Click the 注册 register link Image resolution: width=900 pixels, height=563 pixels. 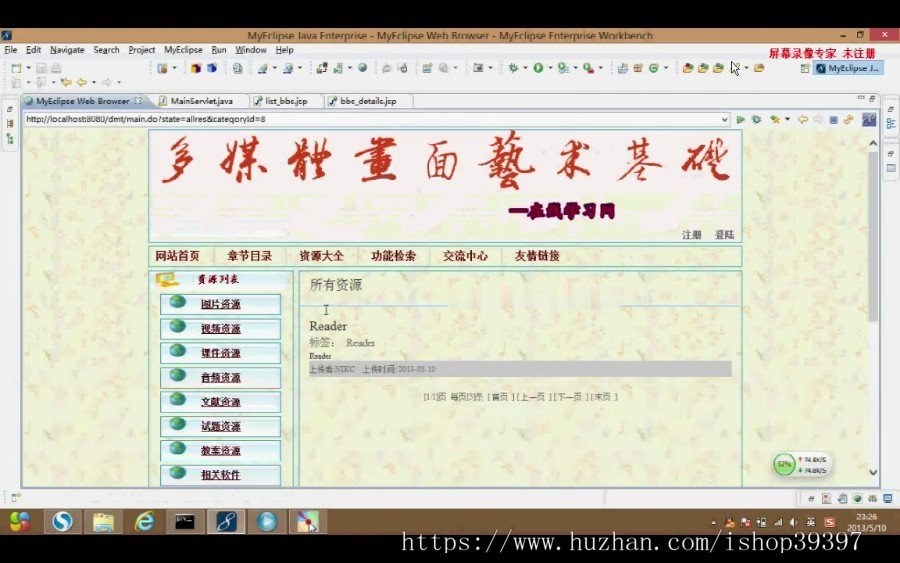pos(692,235)
